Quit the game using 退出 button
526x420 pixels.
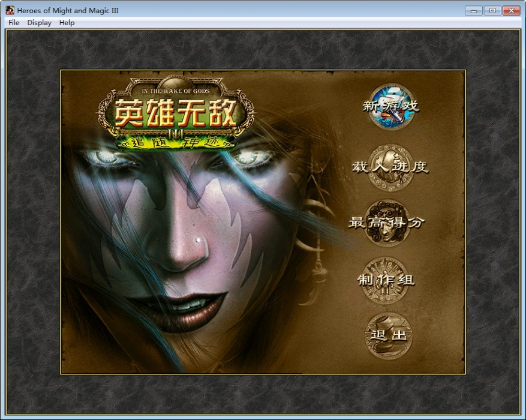(x=388, y=335)
